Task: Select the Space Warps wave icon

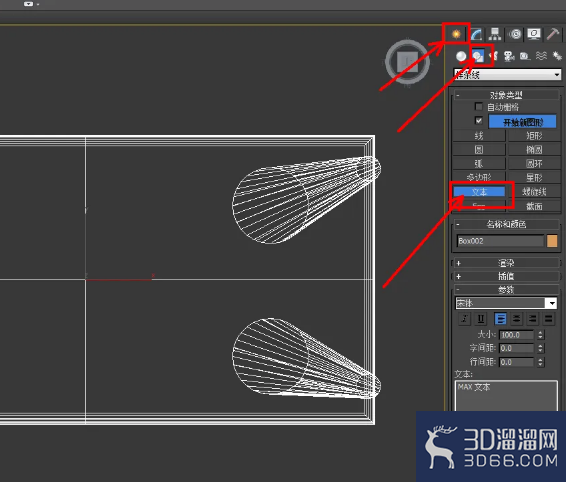Action: (x=541, y=56)
